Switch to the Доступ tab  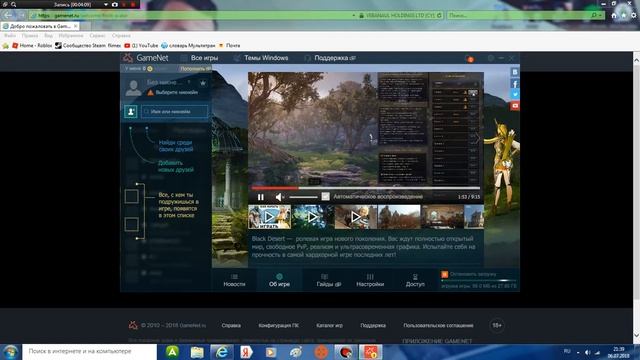click(415, 280)
